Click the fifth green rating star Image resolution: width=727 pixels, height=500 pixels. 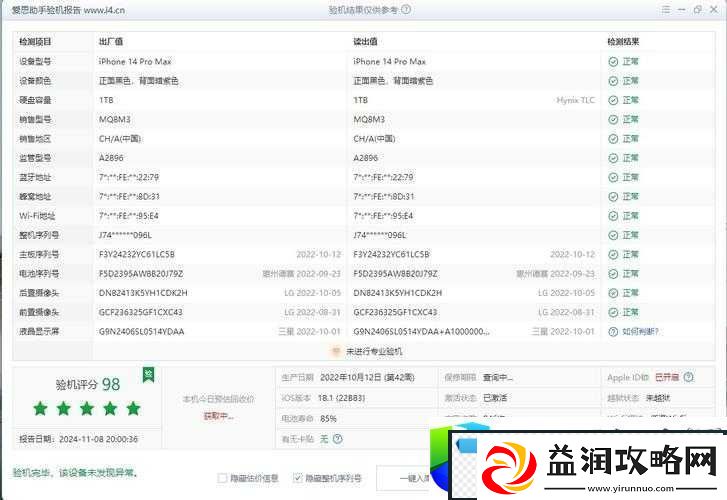coord(133,409)
